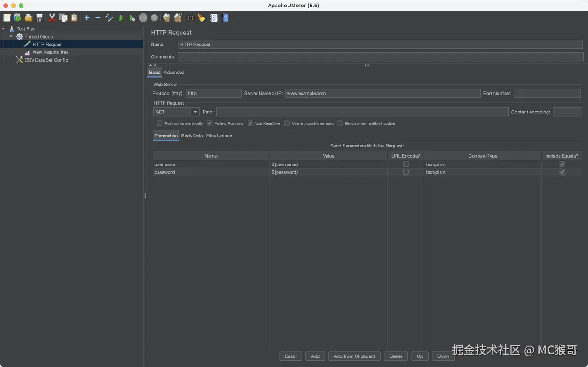Click the ${username} value cell
Image resolution: width=588 pixels, height=367 pixels.
click(x=328, y=164)
